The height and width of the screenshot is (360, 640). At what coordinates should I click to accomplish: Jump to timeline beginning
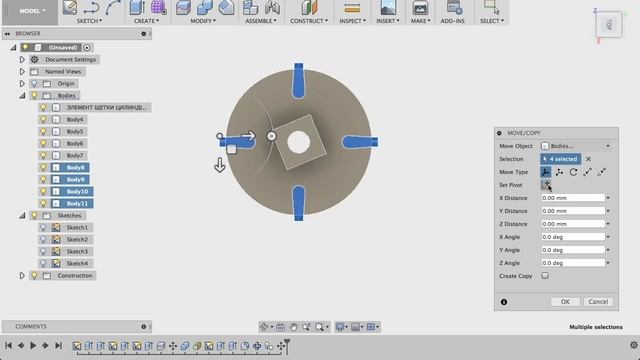[x=8, y=345]
